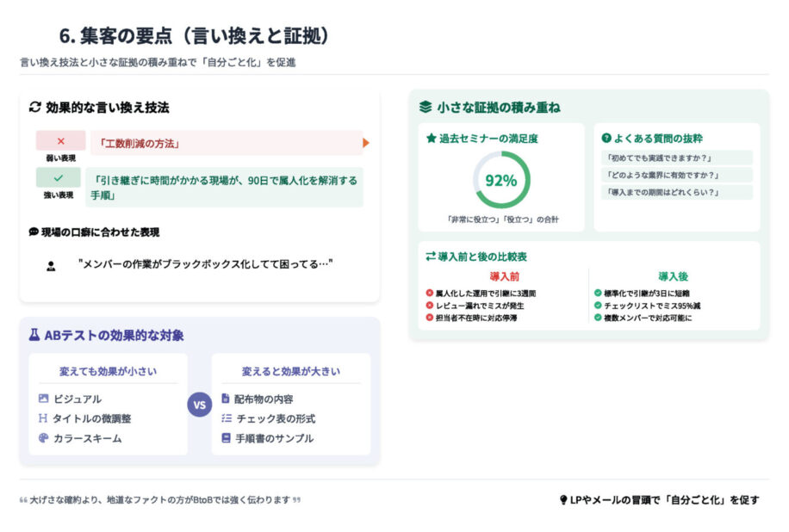The height and width of the screenshot is (532, 789).
Task: Click the checklist icon next to チェック表の形式
Action: tap(227, 418)
